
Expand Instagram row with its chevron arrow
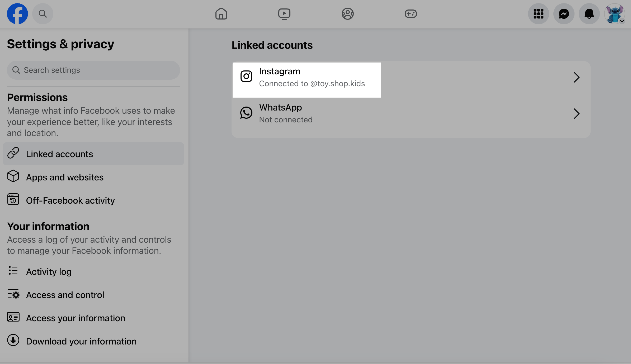(x=576, y=77)
